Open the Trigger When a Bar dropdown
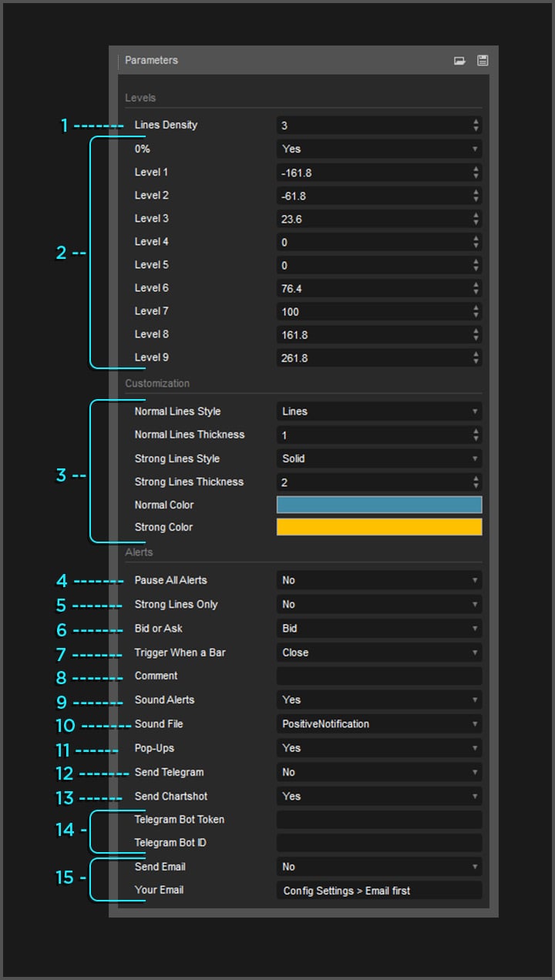Screen dimensions: 555x980 [379, 653]
